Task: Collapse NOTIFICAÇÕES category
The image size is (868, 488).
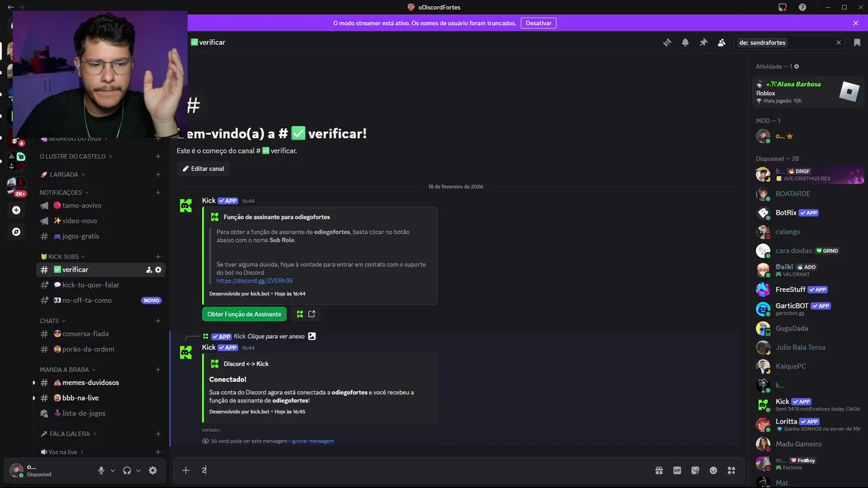Action: [64, 192]
